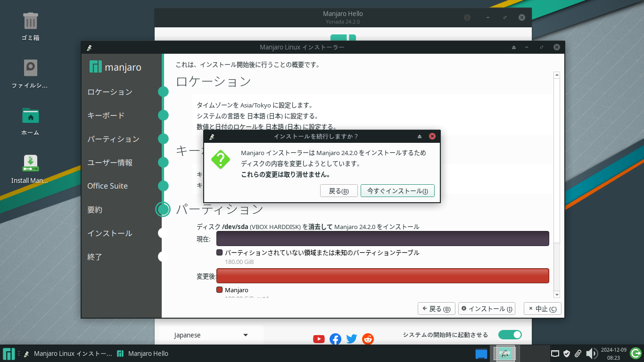Select the active workspace thumbnail in the pager

[505, 354]
